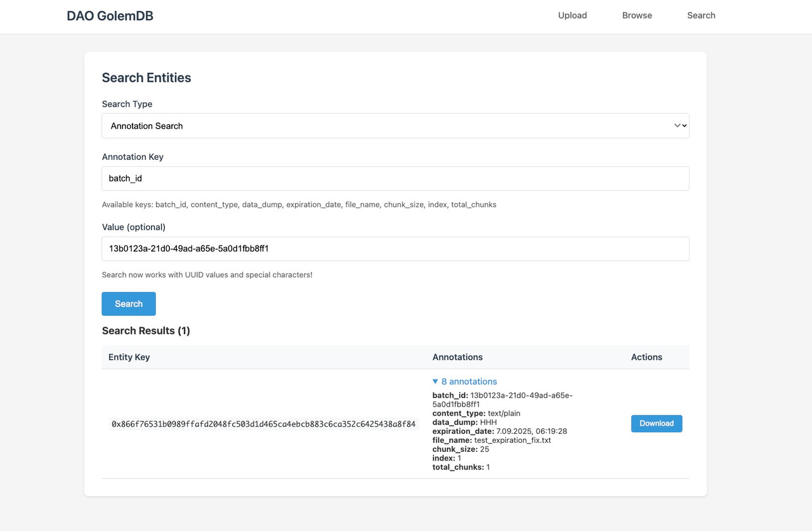Open the Search Type dropdown
Screen dimensions: 812x531
395,126
